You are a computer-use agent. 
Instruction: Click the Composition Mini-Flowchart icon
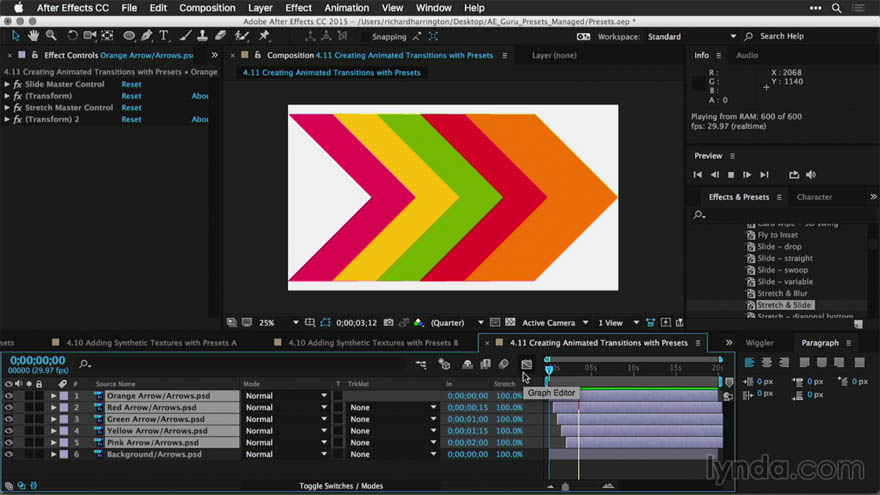[x=421, y=365]
